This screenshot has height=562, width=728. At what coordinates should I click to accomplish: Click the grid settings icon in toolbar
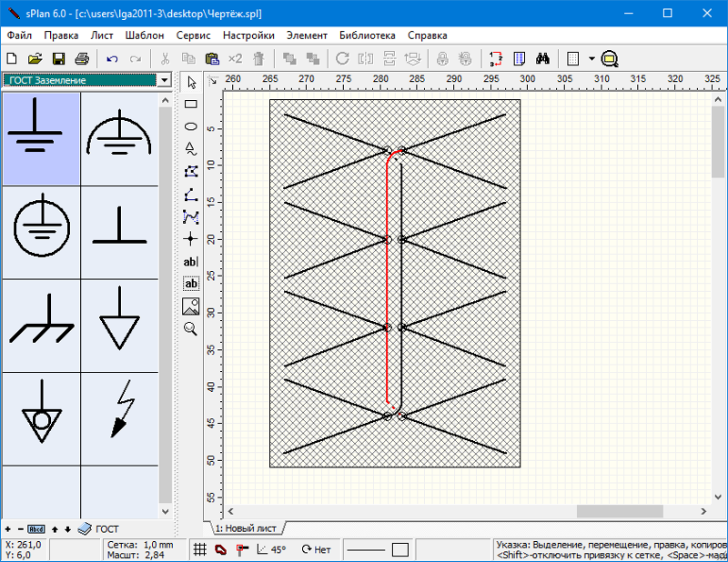point(573,59)
